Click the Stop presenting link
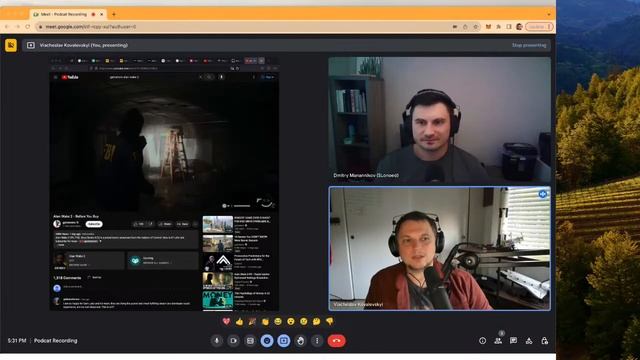 [529, 45]
